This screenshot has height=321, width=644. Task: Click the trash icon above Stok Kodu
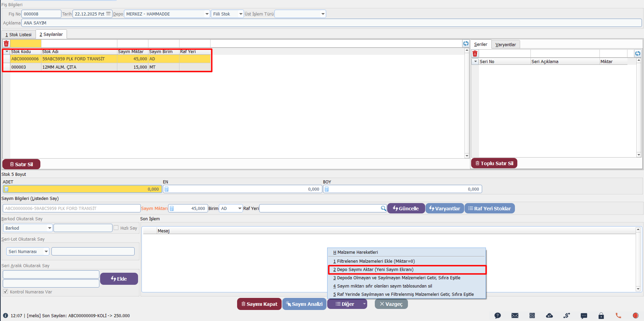click(6, 44)
